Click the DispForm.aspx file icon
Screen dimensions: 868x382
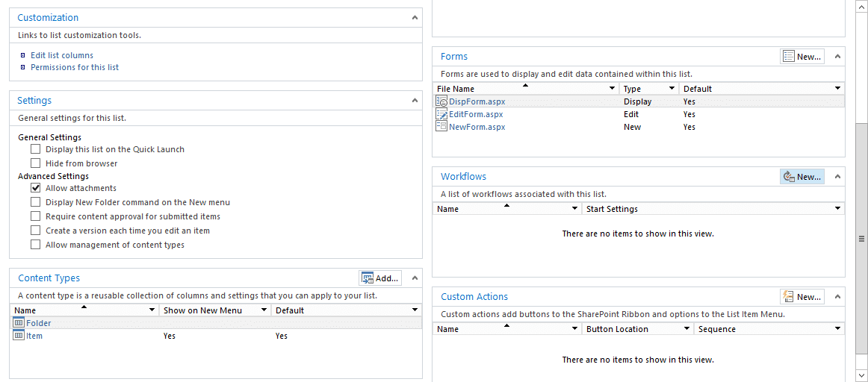441,101
